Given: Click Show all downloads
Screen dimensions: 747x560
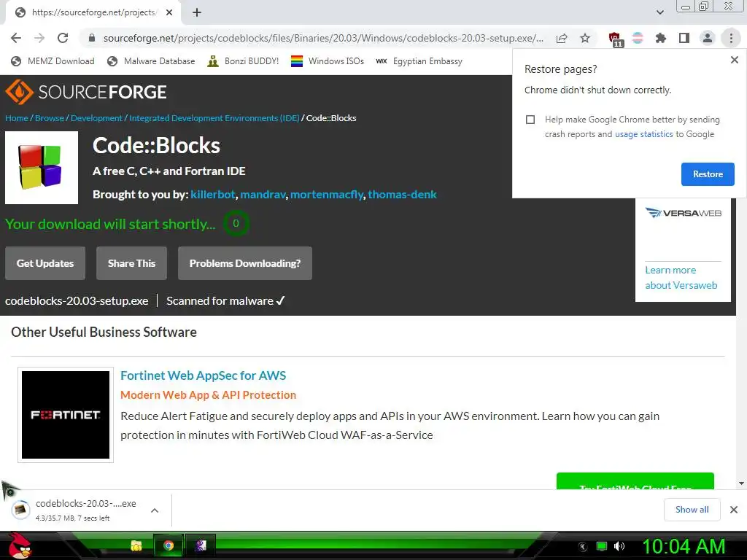Looking at the screenshot, I should point(692,510).
